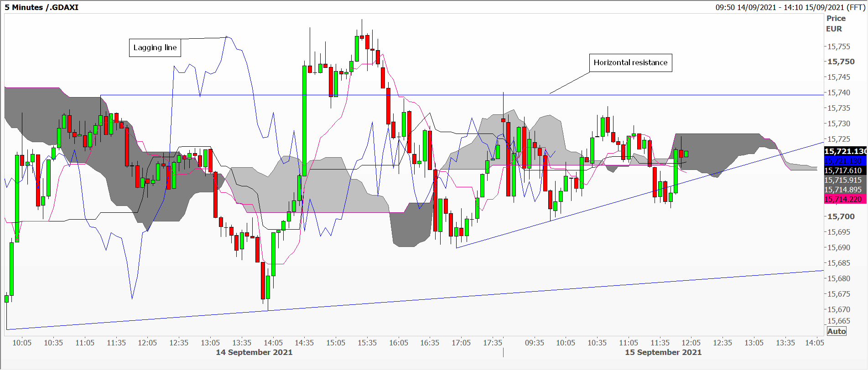Click the 15,717.610 price tag
Image resolution: width=868 pixels, height=370 pixels.
tap(845, 170)
